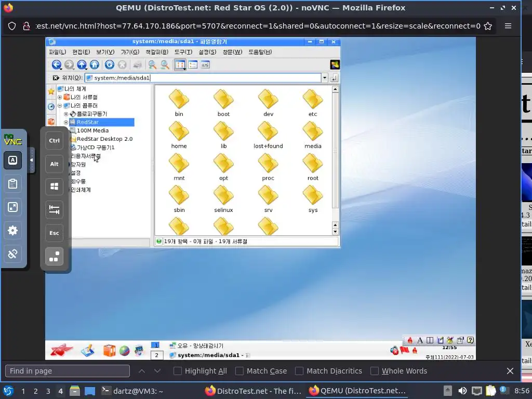Click the grayed forward arrow button
The image size is (532, 399).
[69, 64]
